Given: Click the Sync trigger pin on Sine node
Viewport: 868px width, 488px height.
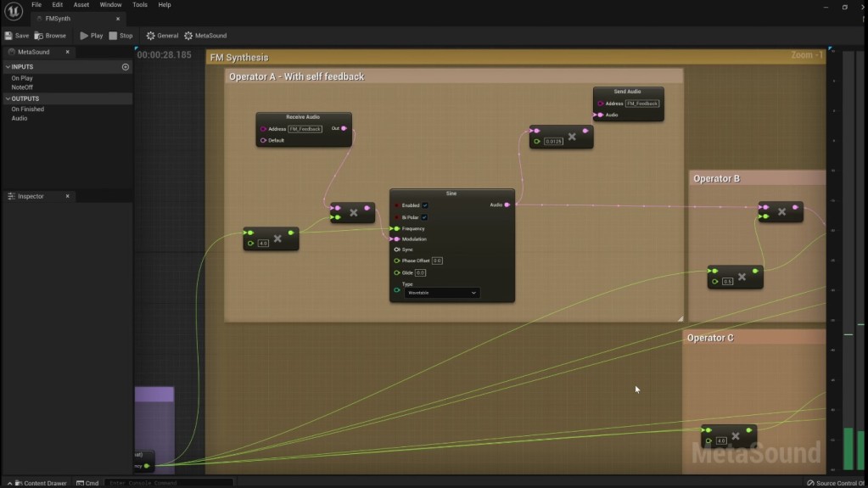Looking at the screenshot, I should pyautogui.click(x=396, y=250).
